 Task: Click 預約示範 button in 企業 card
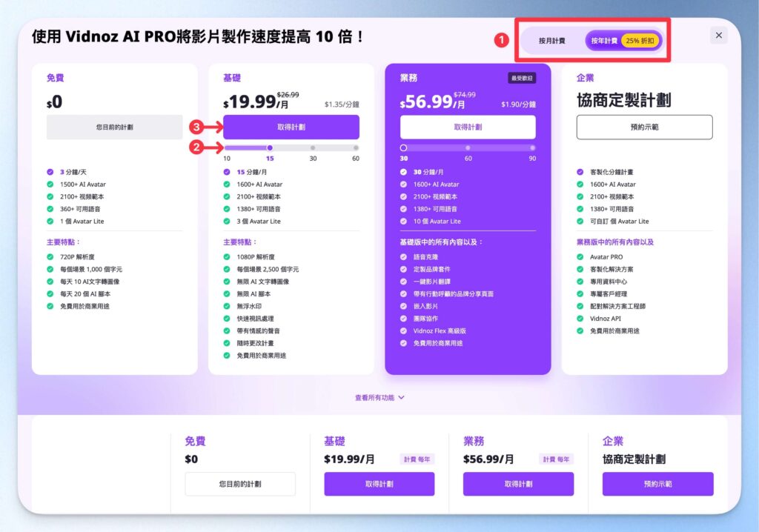pyautogui.click(x=644, y=127)
